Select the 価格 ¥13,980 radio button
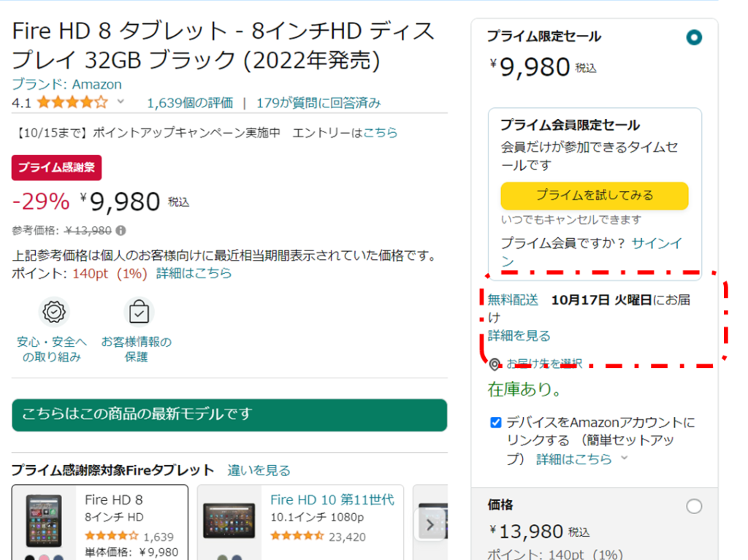Screen dimensions: 748x560 click(694, 506)
